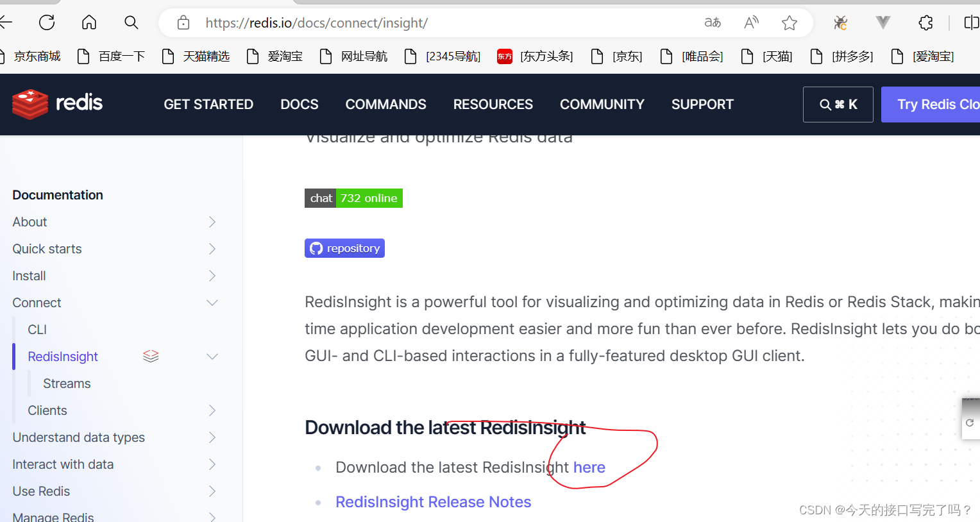Open the 京东商城 bookmark
This screenshot has height=522, width=980.
(x=31, y=56)
